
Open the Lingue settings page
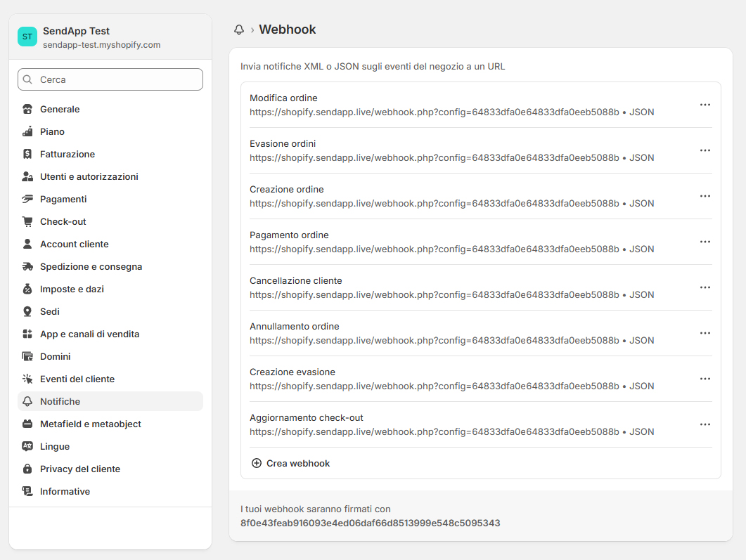coord(110,446)
